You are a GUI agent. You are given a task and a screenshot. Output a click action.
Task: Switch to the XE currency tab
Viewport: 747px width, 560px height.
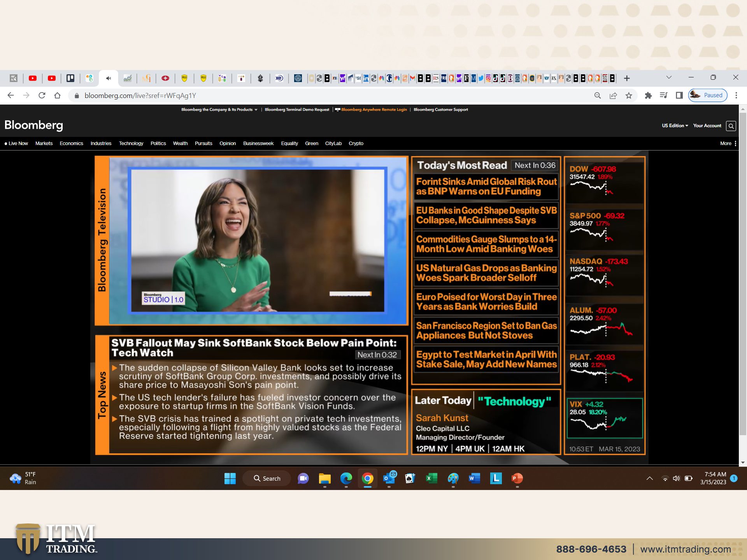(x=279, y=78)
